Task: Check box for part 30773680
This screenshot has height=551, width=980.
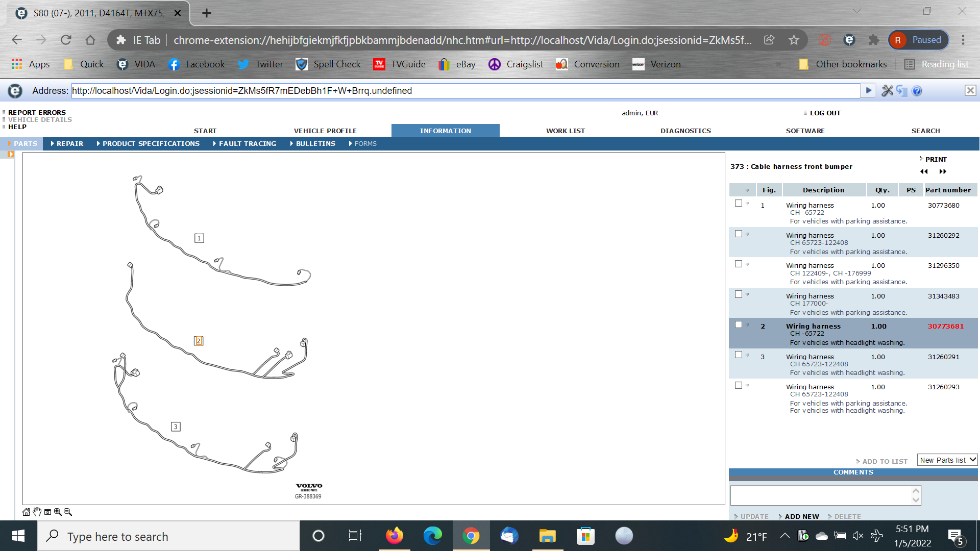Action: (739, 204)
